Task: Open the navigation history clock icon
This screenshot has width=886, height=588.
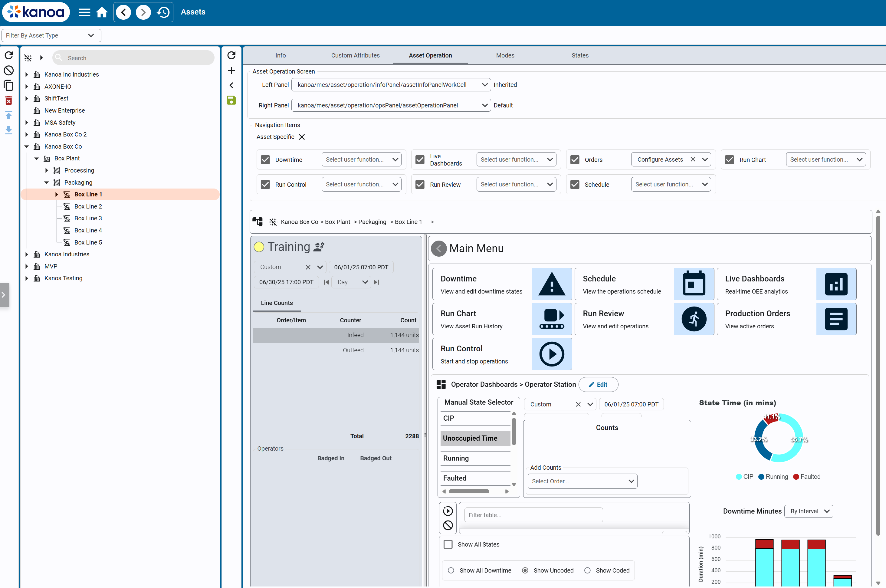Action: [x=163, y=12]
